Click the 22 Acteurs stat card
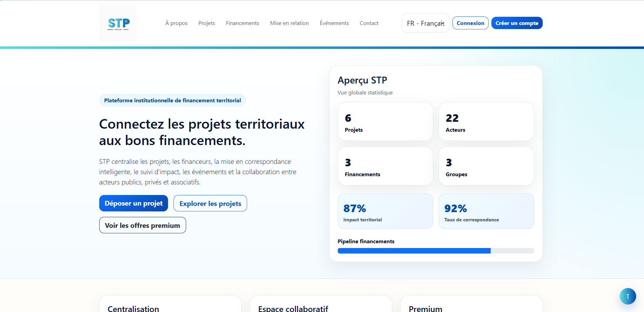 (486, 121)
